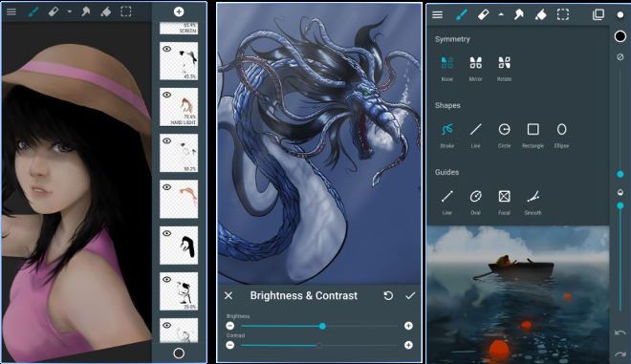Hide the HARD LIGHT layer via eye icon

pos(166,95)
